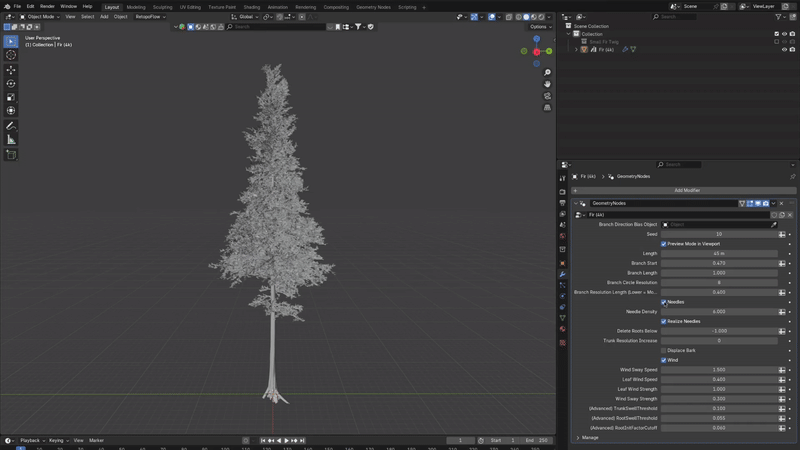Pin the properties editor context

[792, 177]
